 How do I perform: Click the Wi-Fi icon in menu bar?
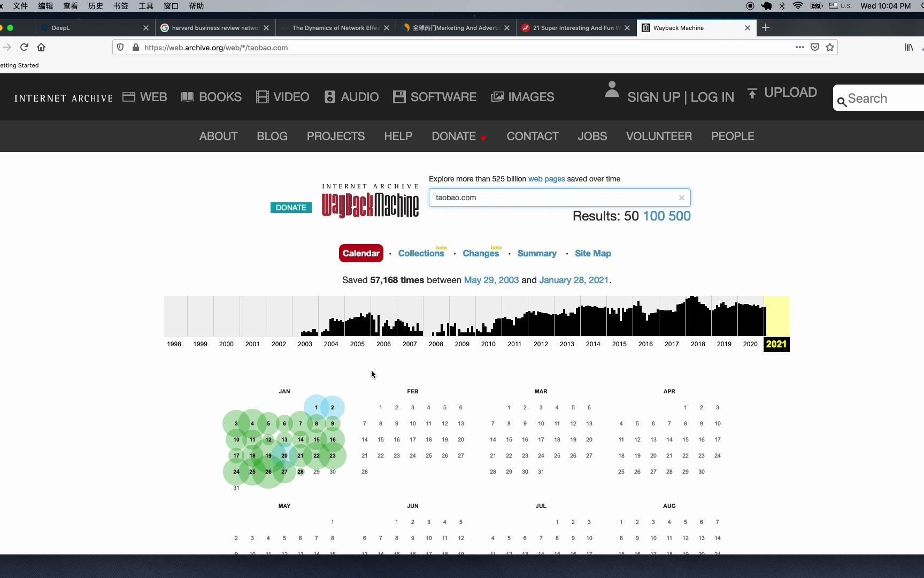(798, 6)
